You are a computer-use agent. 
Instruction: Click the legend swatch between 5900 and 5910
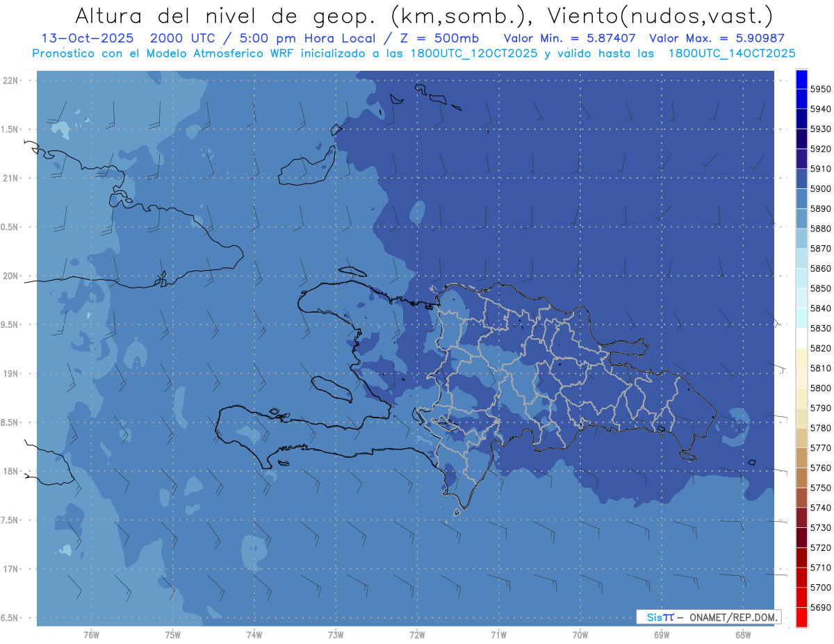(x=801, y=179)
